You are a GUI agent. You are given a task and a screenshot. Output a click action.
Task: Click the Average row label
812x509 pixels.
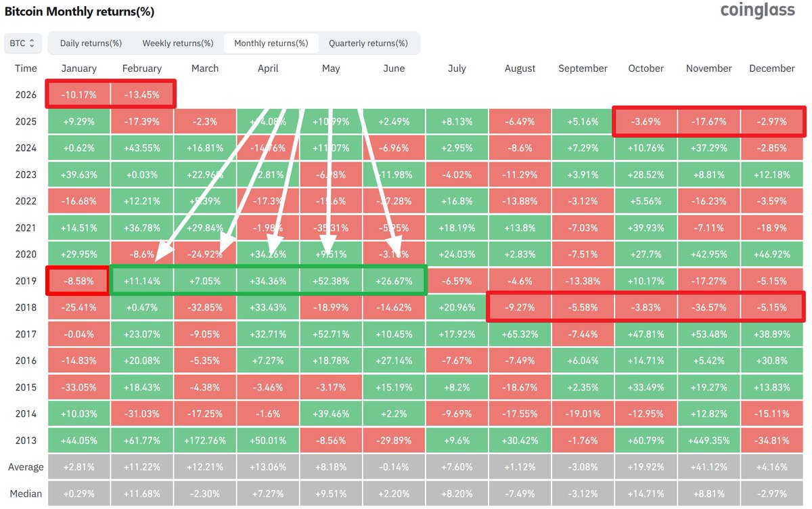pyautogui.click(x=26, y=466)
